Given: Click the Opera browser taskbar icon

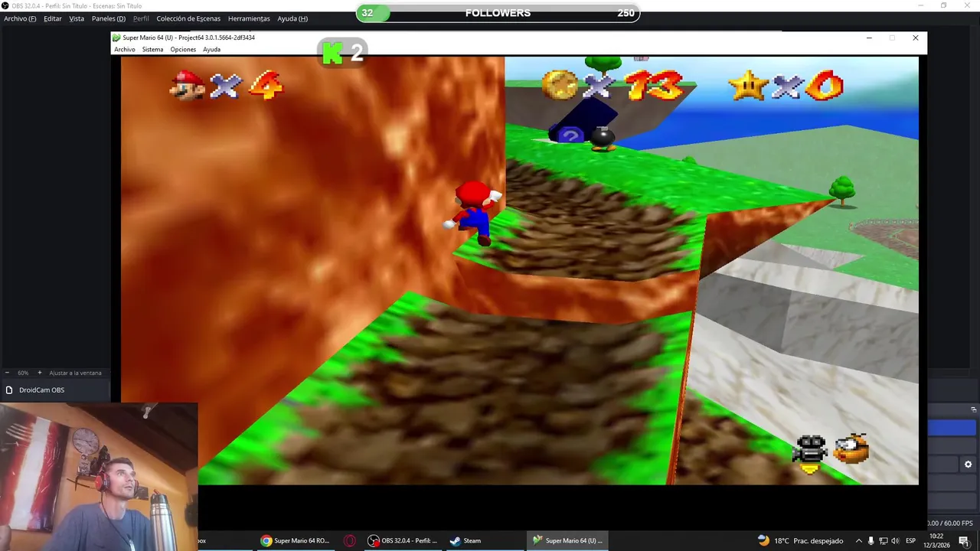Looking at the screenshot, I should tap(350, 540).
